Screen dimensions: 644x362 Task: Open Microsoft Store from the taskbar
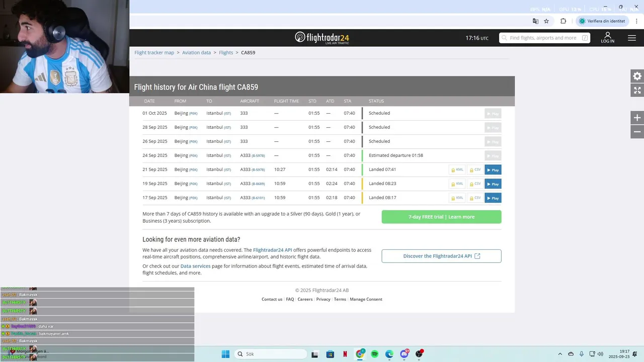pyautogui.click(x=330, y=354)
